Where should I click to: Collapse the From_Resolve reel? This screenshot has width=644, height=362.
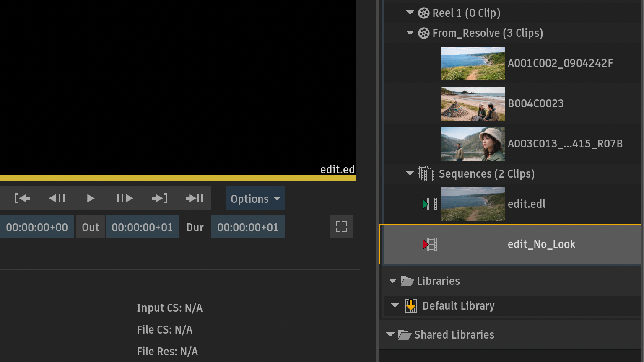[410, 33]
